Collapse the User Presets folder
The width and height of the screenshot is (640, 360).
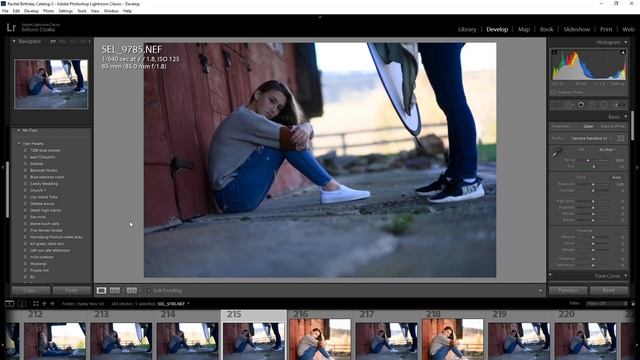tap(19, 144)
